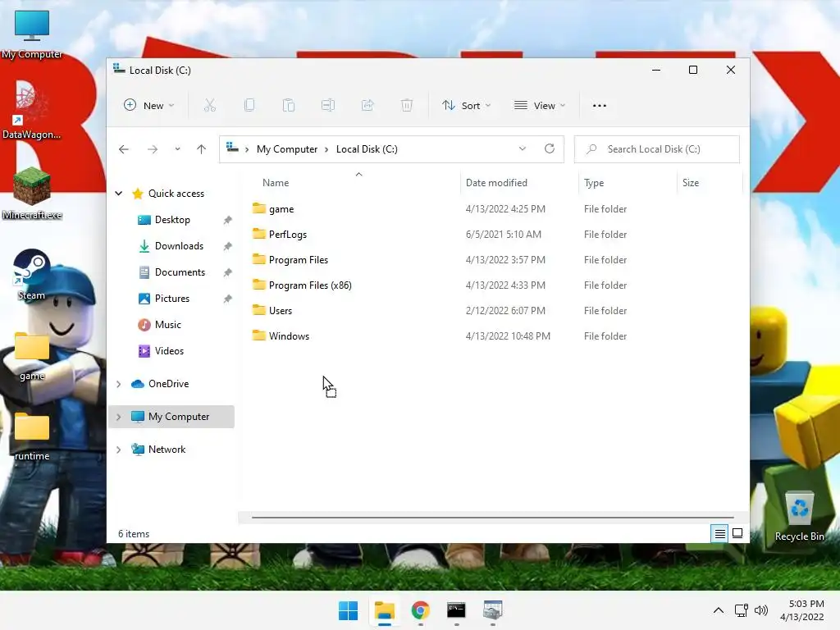This screenshot has height=630, width=840.
Task: Select Music in Quick access
Action: pyautogui.click(x=167, y=325)
